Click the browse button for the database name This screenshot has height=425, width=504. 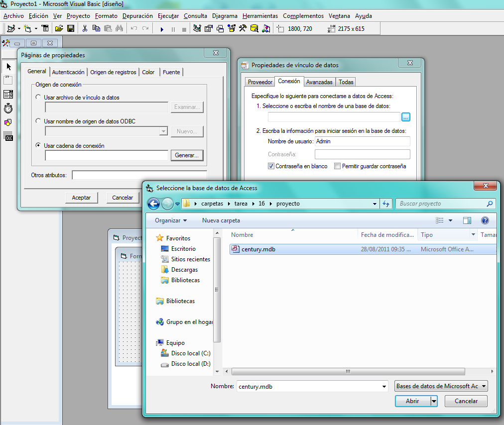click(406, 116)
